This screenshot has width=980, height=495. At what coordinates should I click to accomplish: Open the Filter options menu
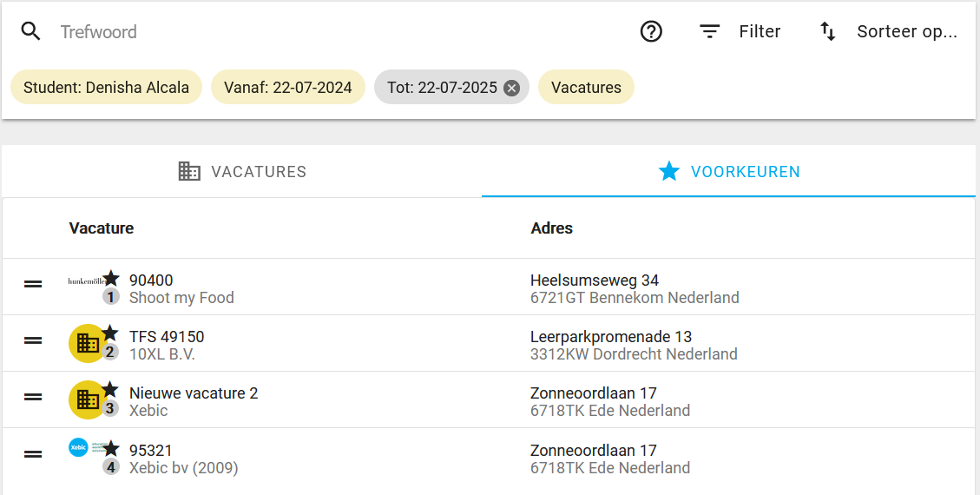coord(760,32)
